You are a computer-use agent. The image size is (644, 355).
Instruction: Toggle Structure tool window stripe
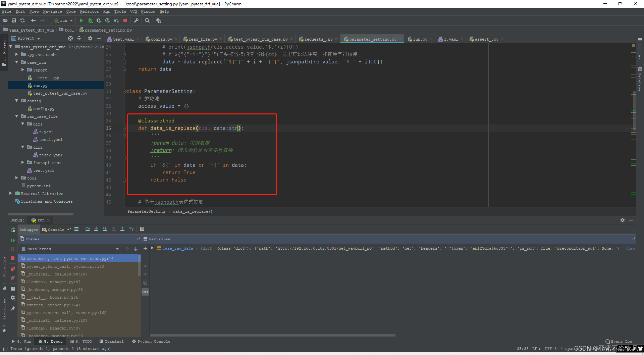coord(4,273)
